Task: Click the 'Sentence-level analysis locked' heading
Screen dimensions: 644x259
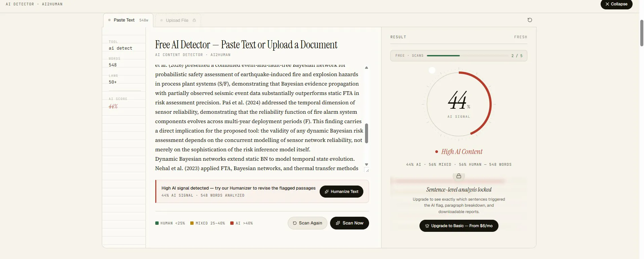Action: click(x=459, y=190)
